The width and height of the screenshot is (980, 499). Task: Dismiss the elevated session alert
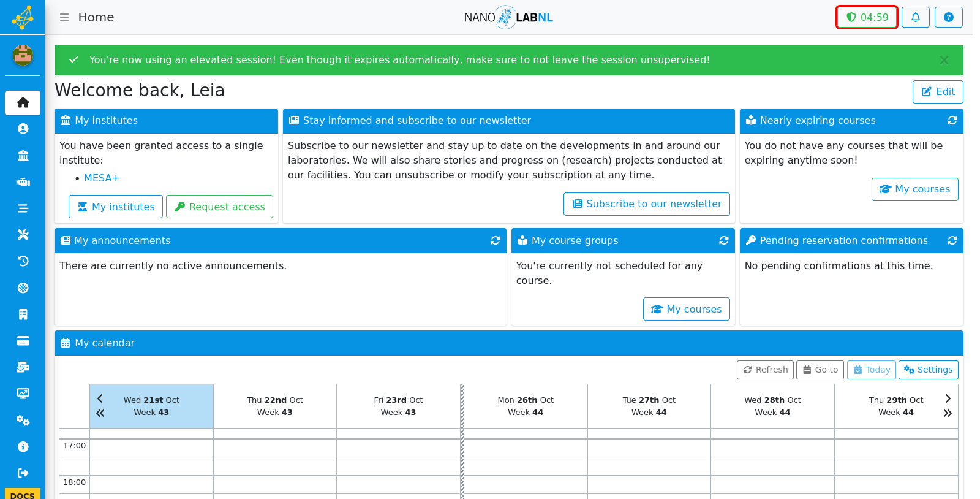point(944,60)
